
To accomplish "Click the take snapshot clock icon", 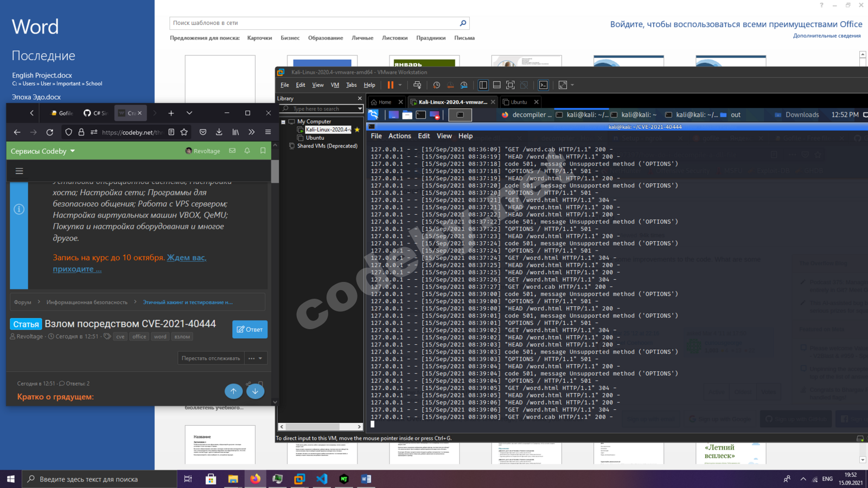I will point(436,85).
